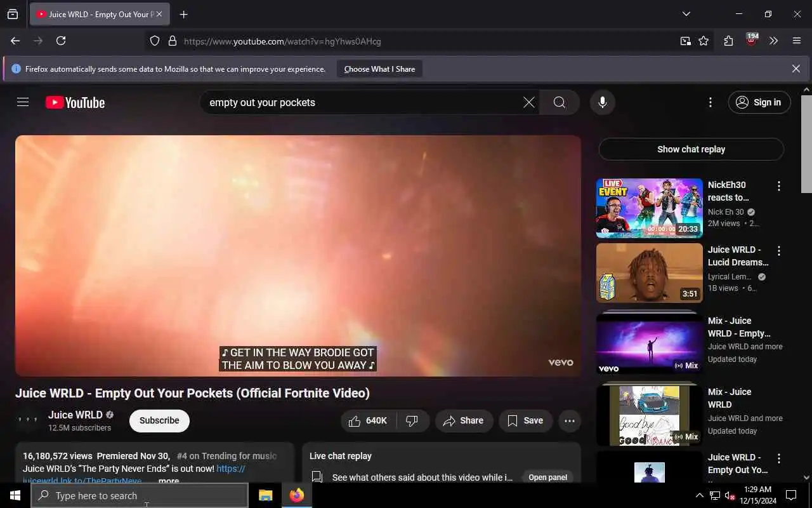Run search with the magnifier button
The width and height of the screenshot is (812, 508).
tap(559, 102)
